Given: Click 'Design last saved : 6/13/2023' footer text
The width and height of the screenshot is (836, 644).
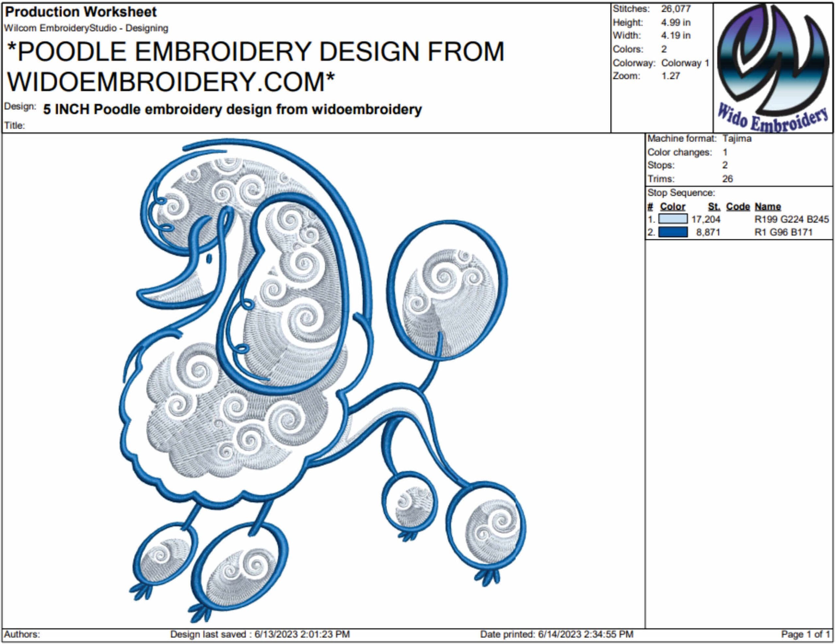Looking at the screenshot, I should click(260, 635).
